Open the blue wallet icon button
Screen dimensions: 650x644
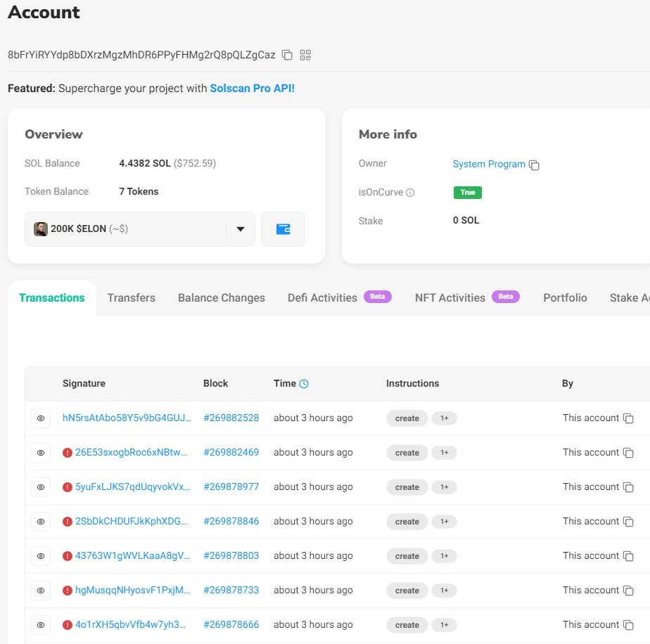pyautogui.click(x=283, y=228)
